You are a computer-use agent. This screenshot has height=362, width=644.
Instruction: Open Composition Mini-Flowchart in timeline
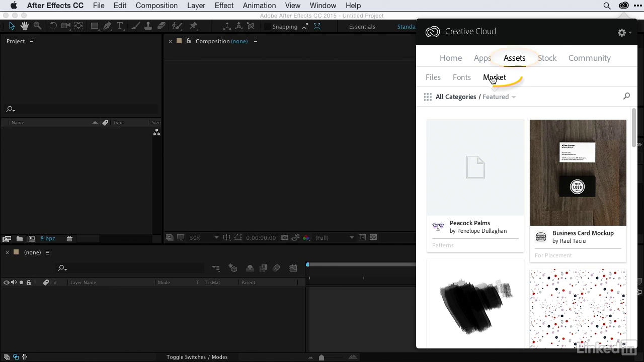pos(216,268)
